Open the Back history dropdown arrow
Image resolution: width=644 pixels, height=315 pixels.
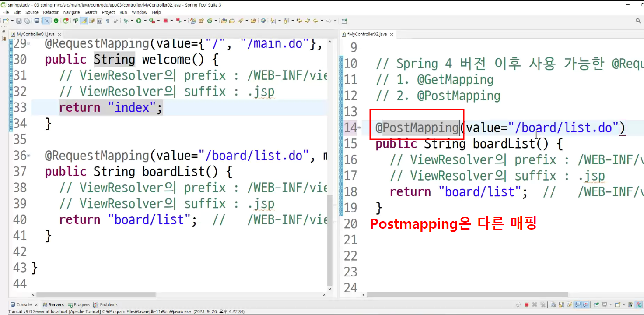pos(322,21)
